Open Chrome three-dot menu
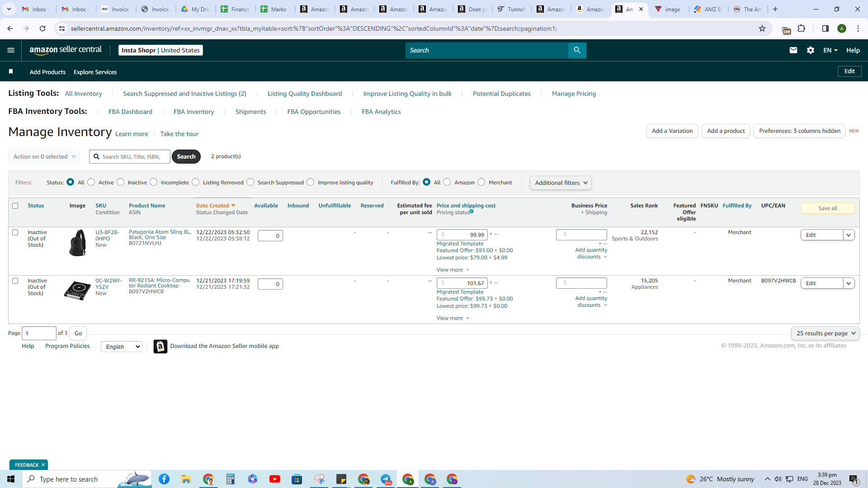The image size is (868, 488). 858,28
